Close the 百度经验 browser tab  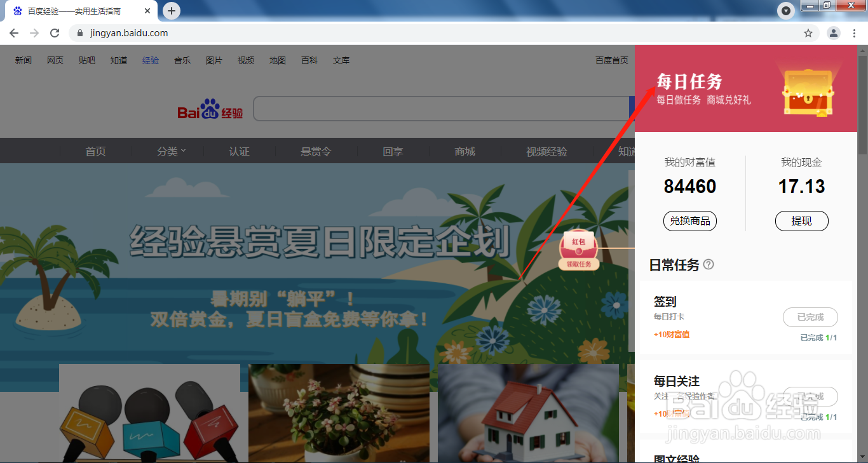coord(147,11)
